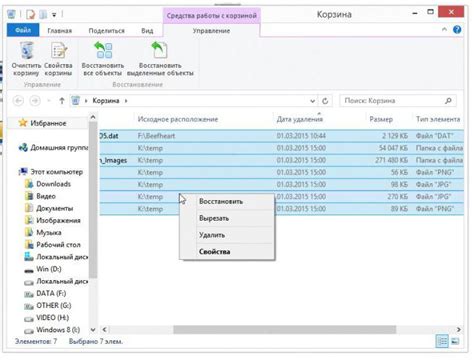
Task: Sort by the Размер column header
Action: (x=381, y=119)
